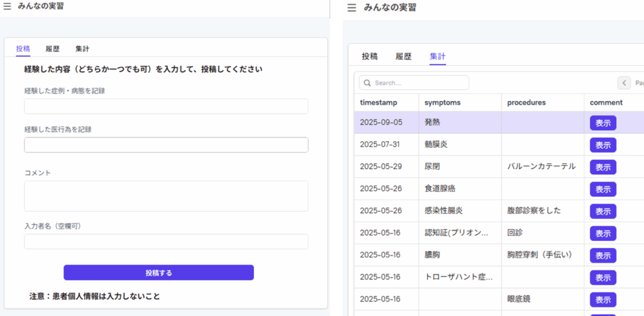Go to the previous page with the chevron button
This screenshot has height=316, width=644.
[x=624, y=83]
